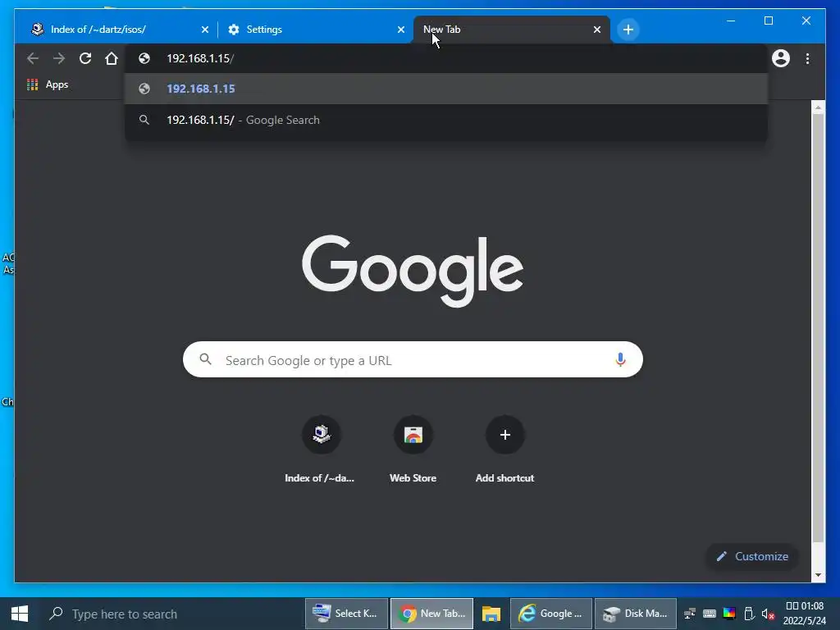Open the touch keyboard tray icon
The width and height of the screenshot is (840, 630).
(x=710, y=614)
